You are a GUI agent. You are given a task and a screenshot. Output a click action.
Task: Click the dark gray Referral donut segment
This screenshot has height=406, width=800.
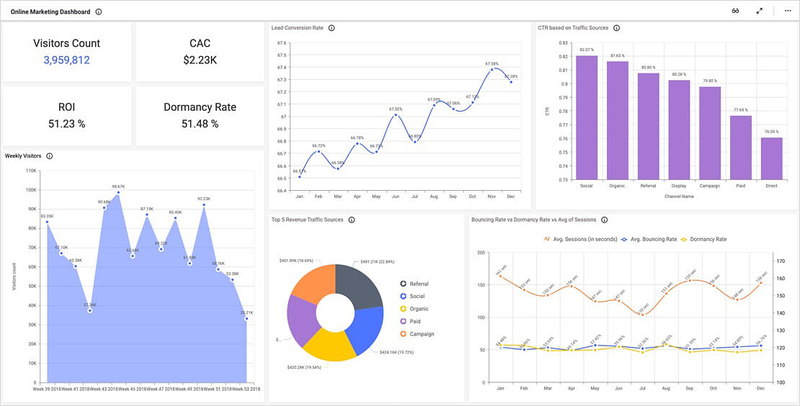(x=359, y=285)
